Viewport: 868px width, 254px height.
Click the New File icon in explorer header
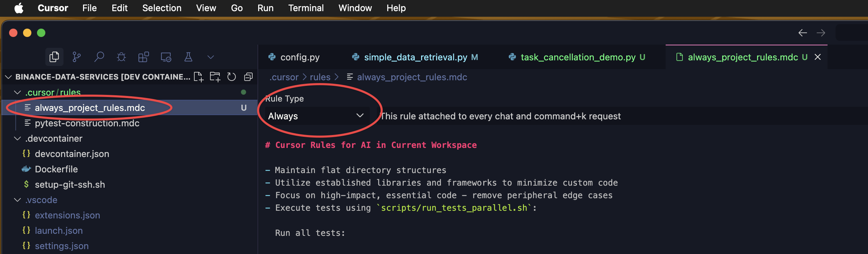click(x=199, y=77)
